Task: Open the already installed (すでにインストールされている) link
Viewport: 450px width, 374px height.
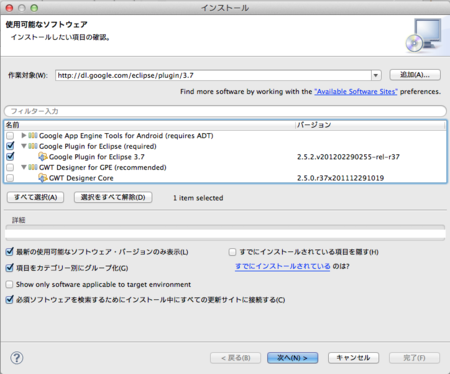Action: [x=283, y=266]
